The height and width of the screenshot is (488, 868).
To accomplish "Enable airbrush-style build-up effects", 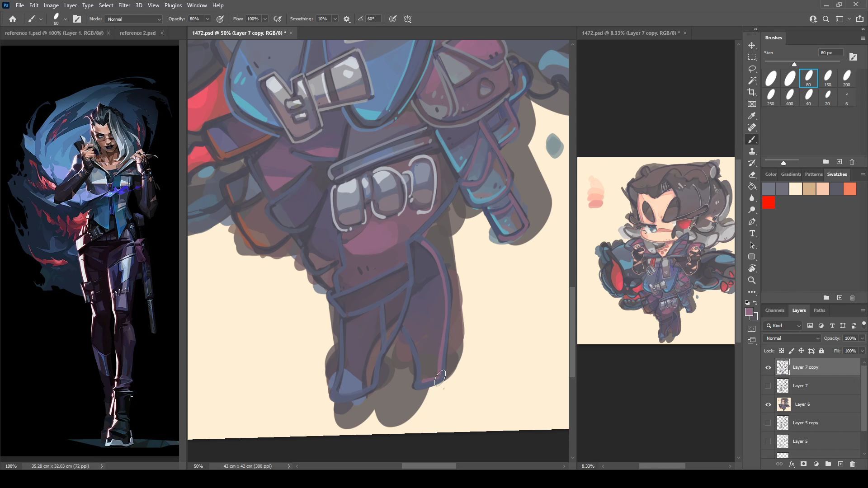I will [278, 19].
